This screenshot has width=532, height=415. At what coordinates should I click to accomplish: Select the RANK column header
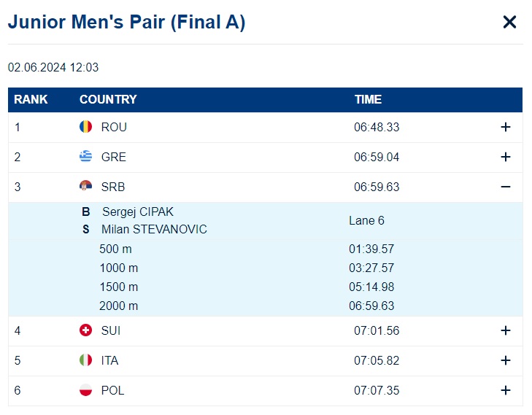click(31, 100)
